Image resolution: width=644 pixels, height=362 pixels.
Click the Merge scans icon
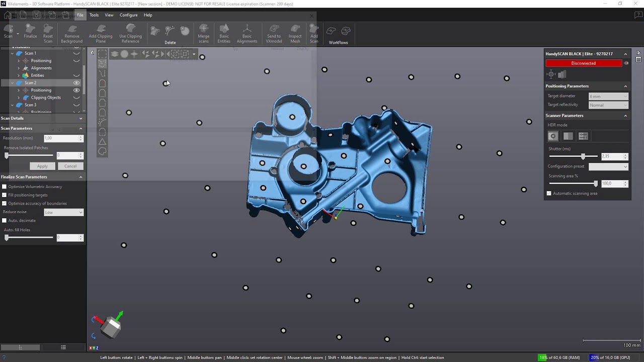pyautogui.click(x=204, y=31)
